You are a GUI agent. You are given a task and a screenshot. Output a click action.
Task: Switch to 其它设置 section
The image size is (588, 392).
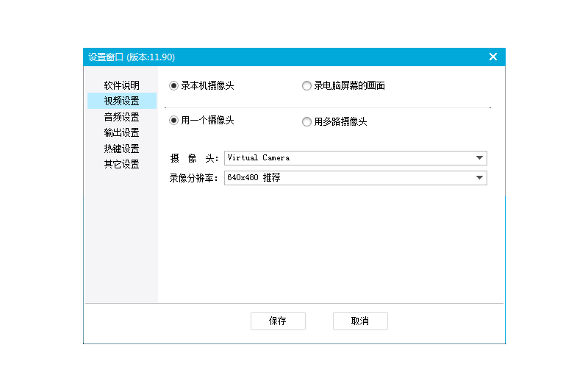pyautogui.click(x=121, y=164)
